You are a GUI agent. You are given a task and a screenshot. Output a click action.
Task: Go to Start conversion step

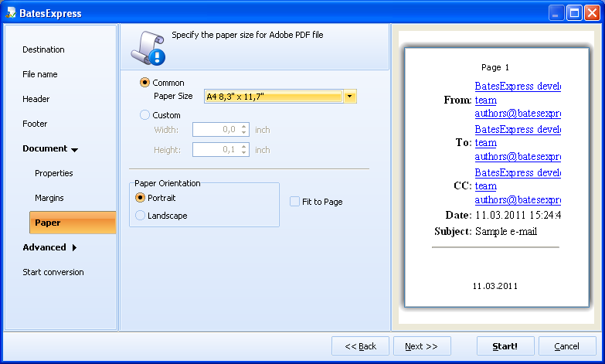(x=53, y=272)
